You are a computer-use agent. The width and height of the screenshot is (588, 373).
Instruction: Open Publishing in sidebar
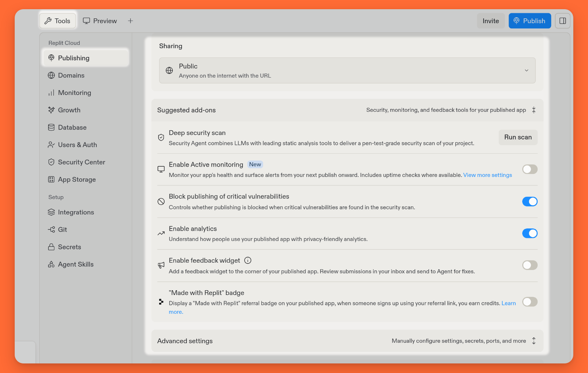click(86, 58)
